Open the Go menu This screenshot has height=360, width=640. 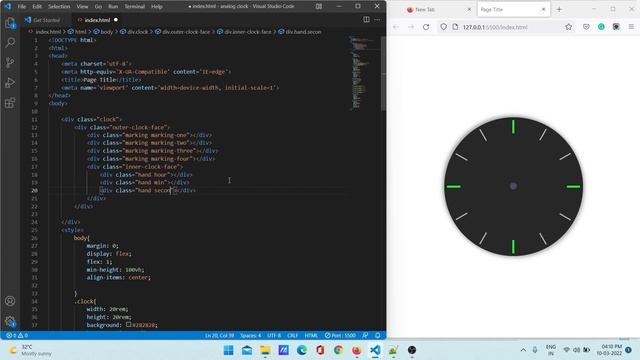pos(98,7)
